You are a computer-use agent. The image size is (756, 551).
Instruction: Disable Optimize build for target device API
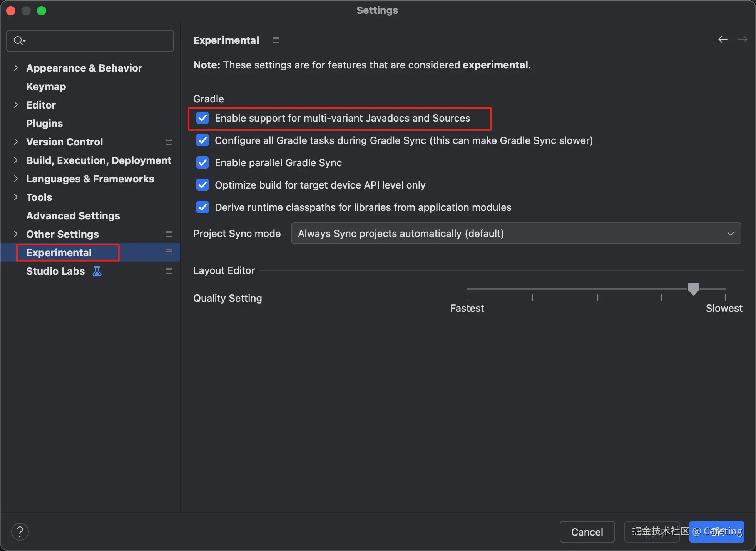(x=202, y=185)
